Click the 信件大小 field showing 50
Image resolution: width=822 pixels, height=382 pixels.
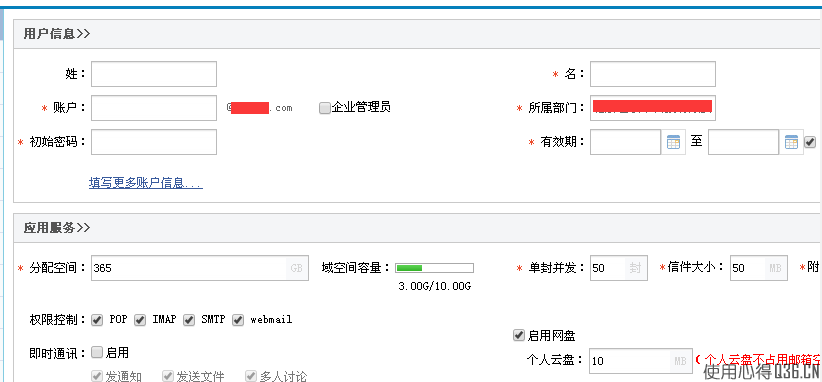click(x=759, y=268)
